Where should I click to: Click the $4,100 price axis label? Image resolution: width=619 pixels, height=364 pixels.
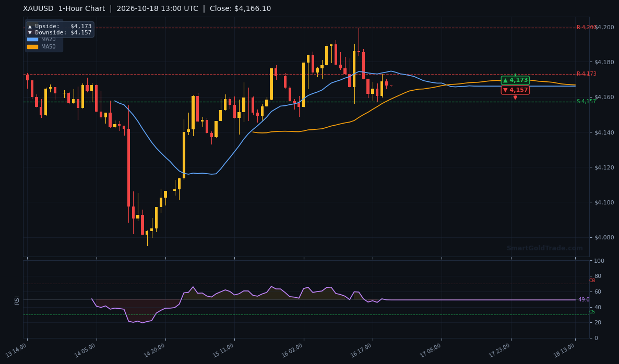[x=604, y=202]
